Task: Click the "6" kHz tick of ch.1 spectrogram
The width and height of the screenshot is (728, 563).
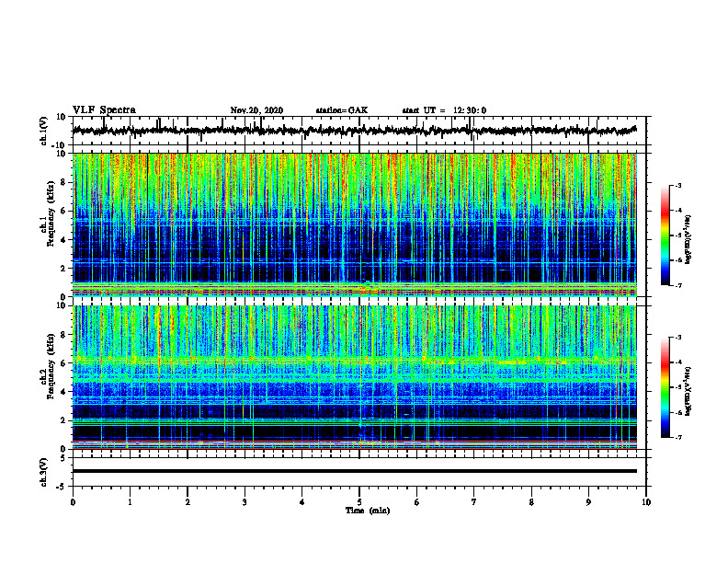Action: (63, 211)
